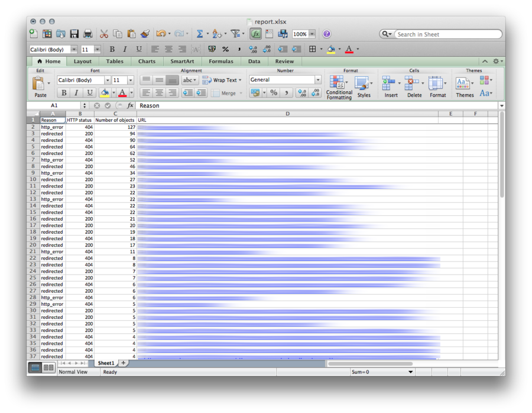Expand the General number format dropdown

pyautogui.click(x=318, y=80)
